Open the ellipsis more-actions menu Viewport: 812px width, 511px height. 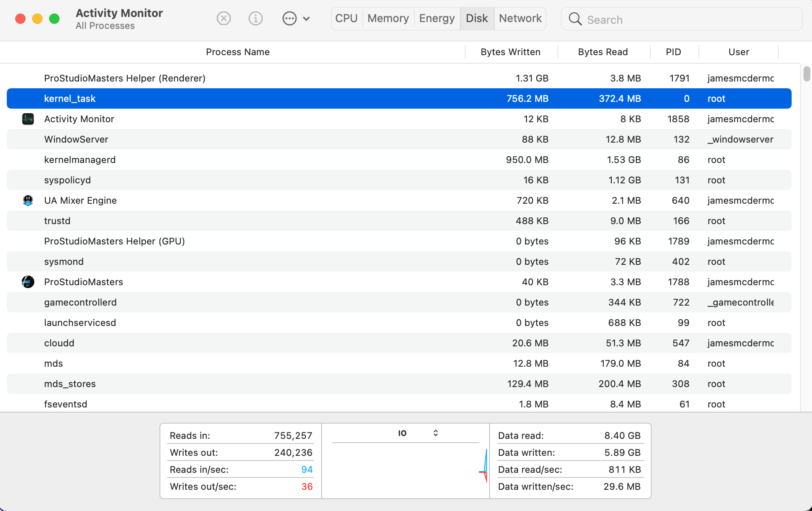coord(296,19)
